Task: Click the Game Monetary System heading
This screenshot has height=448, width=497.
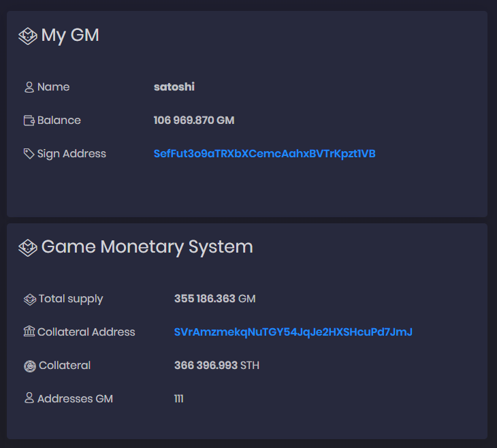Action: tap(147, 247)
